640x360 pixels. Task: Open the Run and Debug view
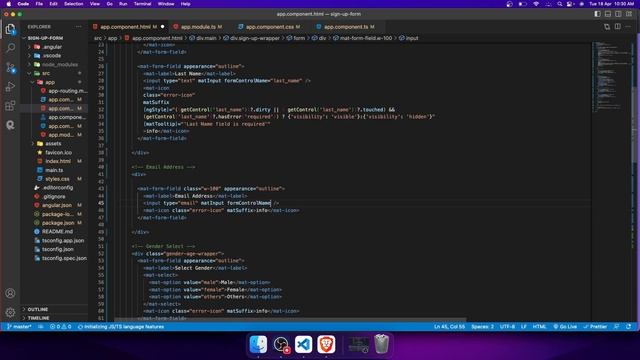click(x=10, y=87)
